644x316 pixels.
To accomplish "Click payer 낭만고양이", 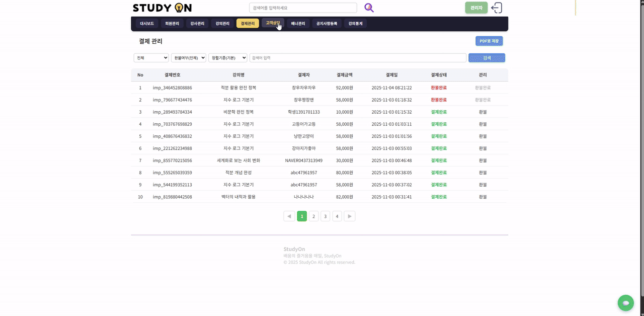I will [304, 136].
